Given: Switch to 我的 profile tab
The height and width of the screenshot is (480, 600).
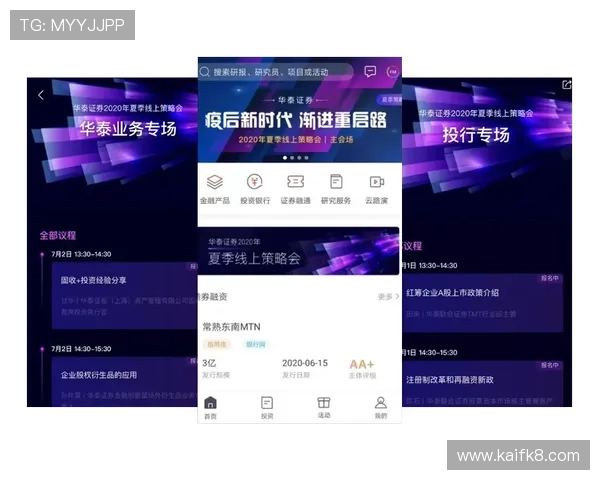Looking at the screenshot, I should tap(380, 408).
